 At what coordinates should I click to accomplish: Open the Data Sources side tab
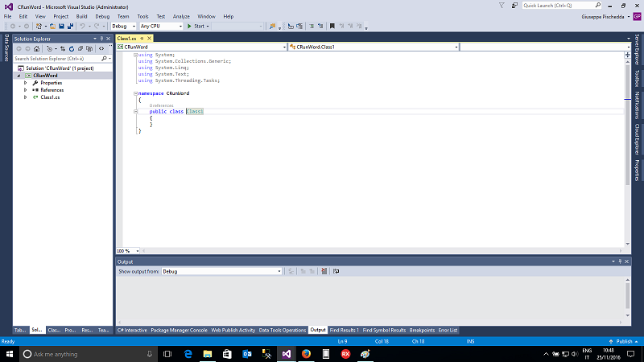(6, 48)
